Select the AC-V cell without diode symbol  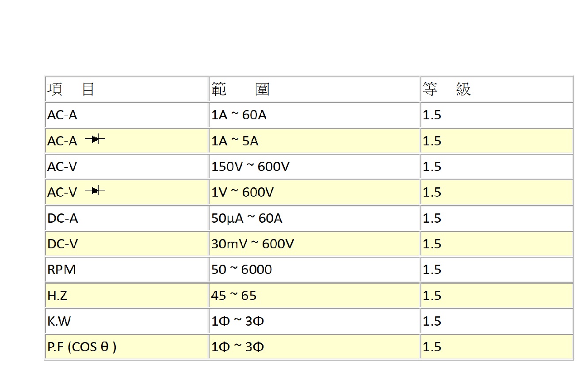tap(62, 167)
